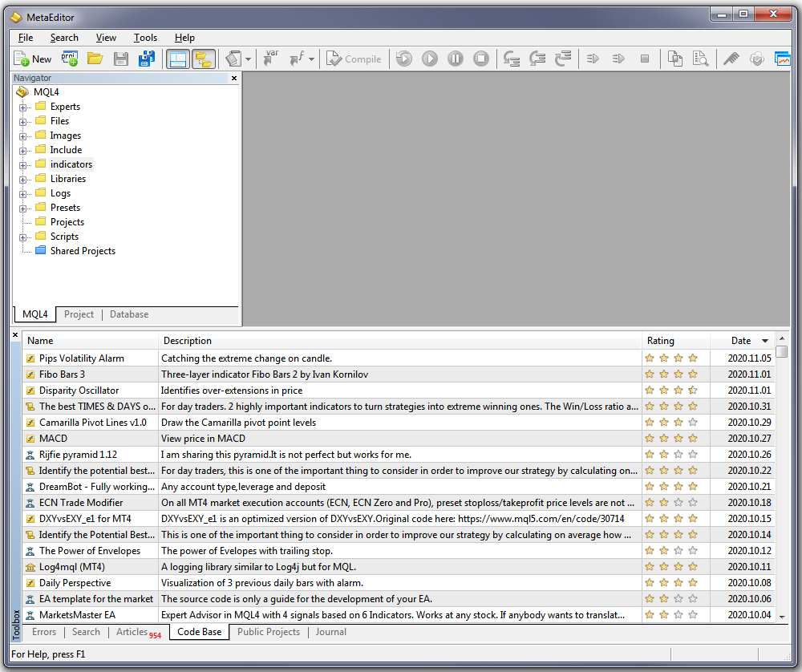
Task: Switch to the Search toolbox tab
Action: (x=86, y=632)
